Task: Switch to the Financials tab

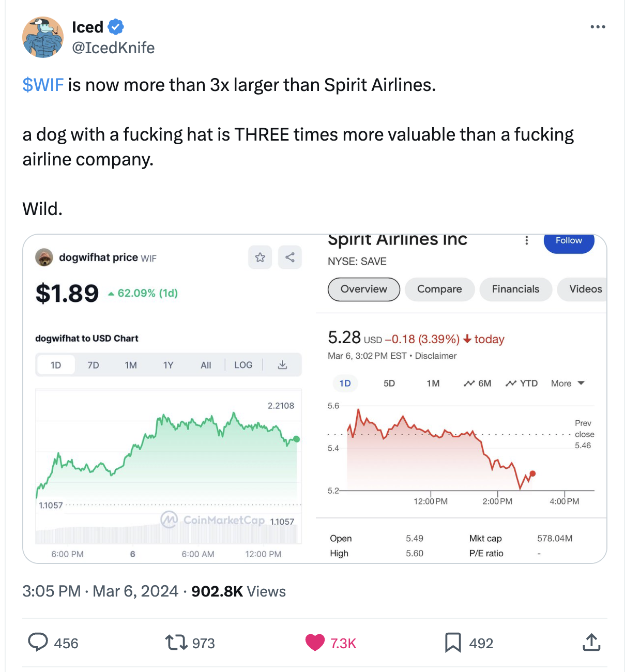Action: pyautogui.click(x=515, y=289)
